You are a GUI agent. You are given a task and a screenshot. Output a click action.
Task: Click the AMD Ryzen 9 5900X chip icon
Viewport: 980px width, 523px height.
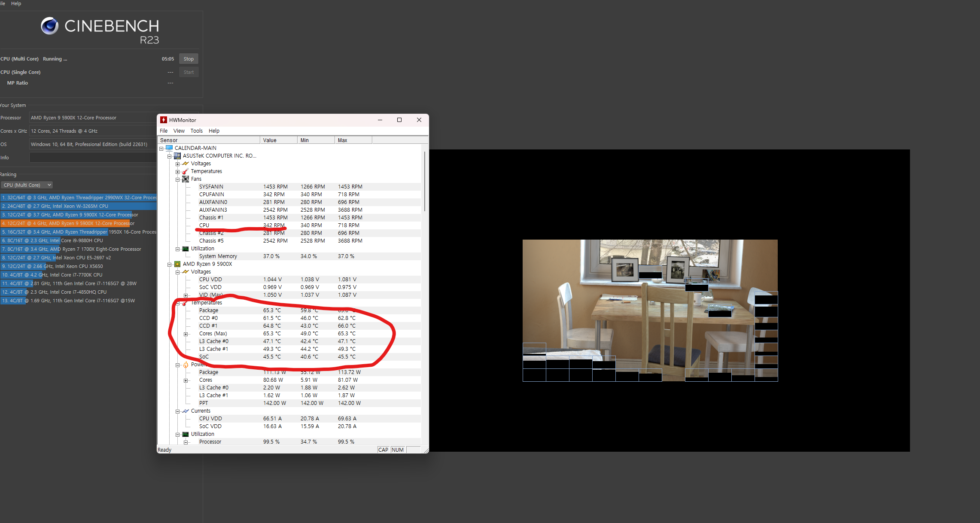(177, 264)
